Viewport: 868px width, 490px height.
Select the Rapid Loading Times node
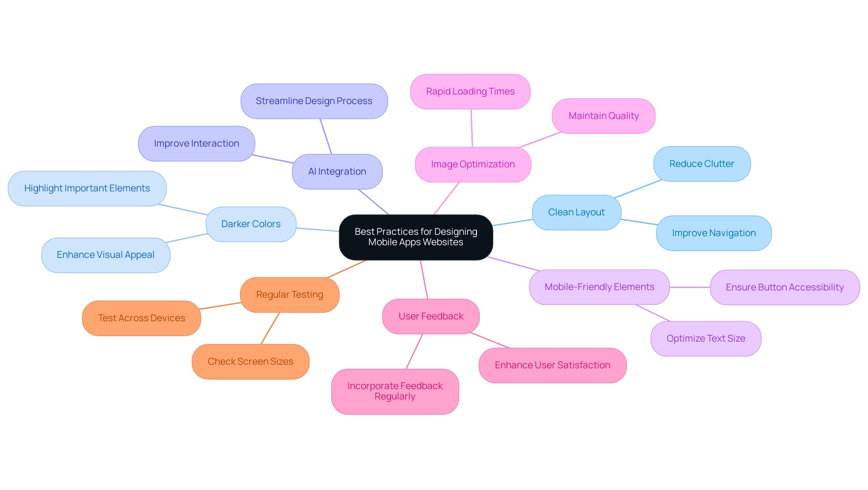470,91
